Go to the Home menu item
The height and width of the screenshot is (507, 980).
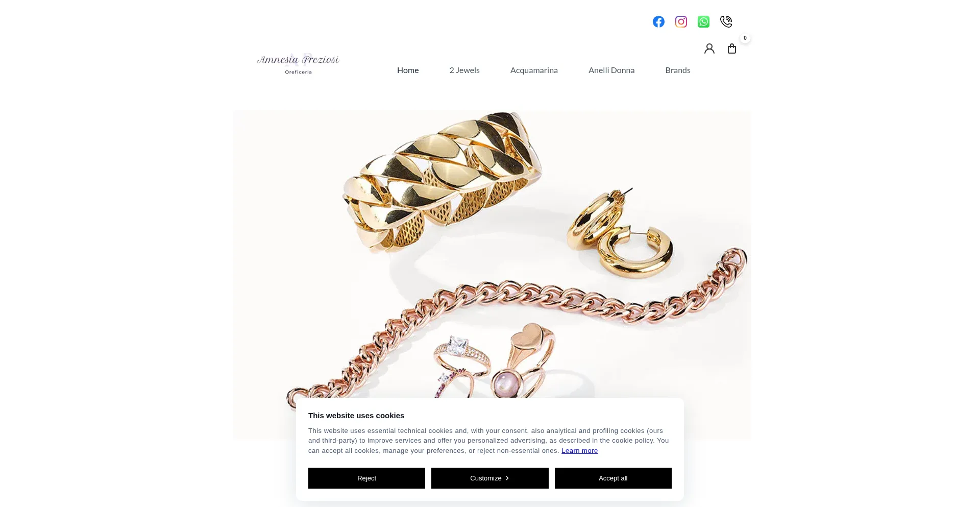(x=408, y=70)
